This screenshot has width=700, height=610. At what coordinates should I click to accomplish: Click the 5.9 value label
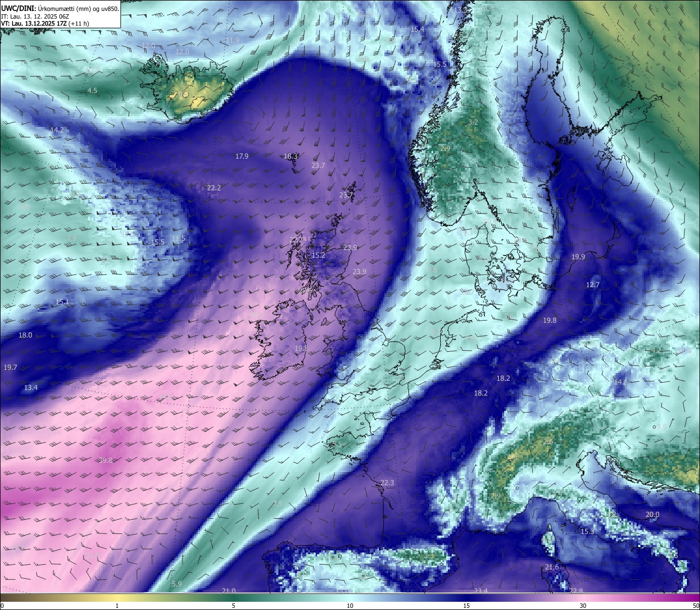pyautogui.click(x=177, y=584)
